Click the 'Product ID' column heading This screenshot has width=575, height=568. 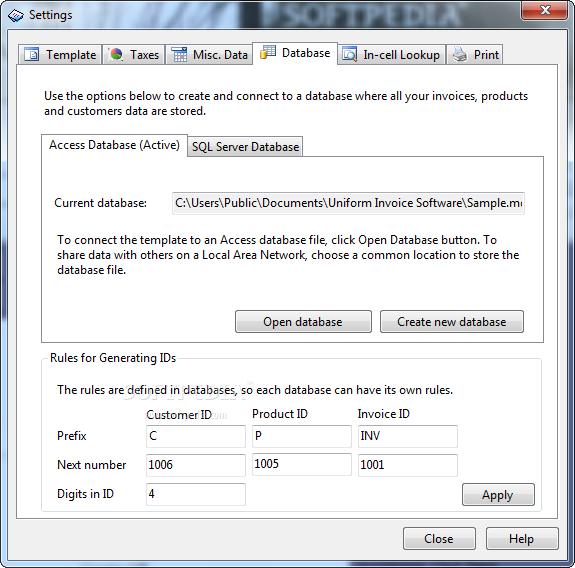pyautogui.click(x=280, y=414)
